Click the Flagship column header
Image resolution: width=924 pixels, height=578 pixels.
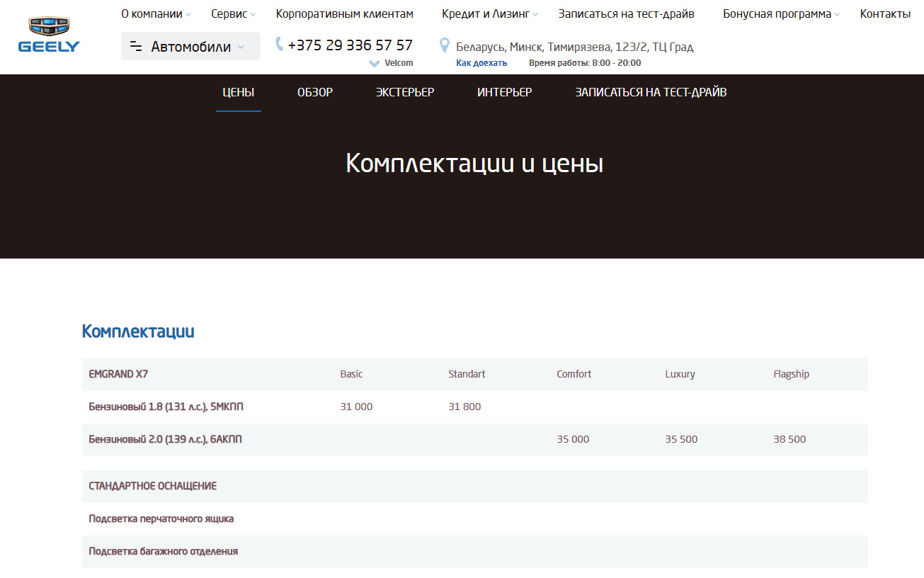tap(791, 374)
